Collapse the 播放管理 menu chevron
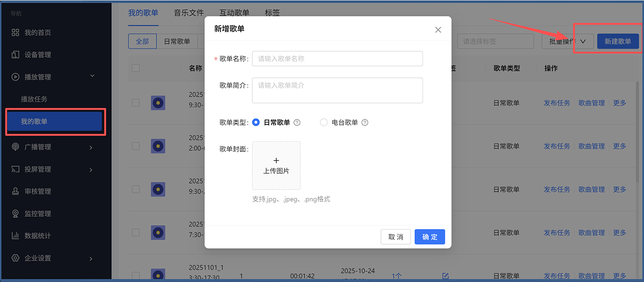Screen dimensions: 644x282 [x=92, y=76]
